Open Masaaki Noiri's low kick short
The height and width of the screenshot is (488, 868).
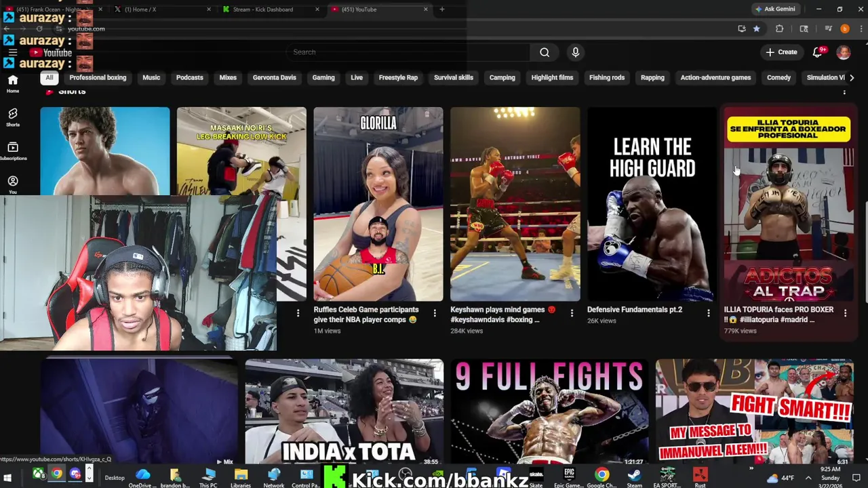coord(241,150)
